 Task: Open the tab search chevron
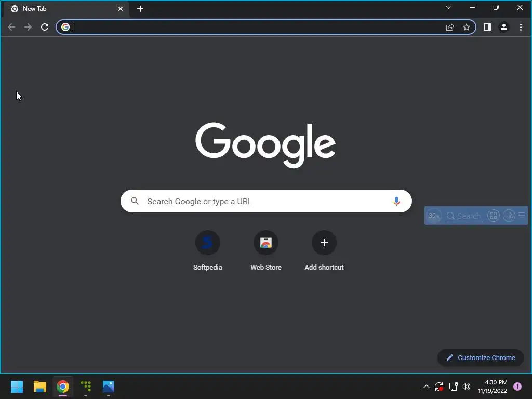pyautogui.click(x=448, y=7)
